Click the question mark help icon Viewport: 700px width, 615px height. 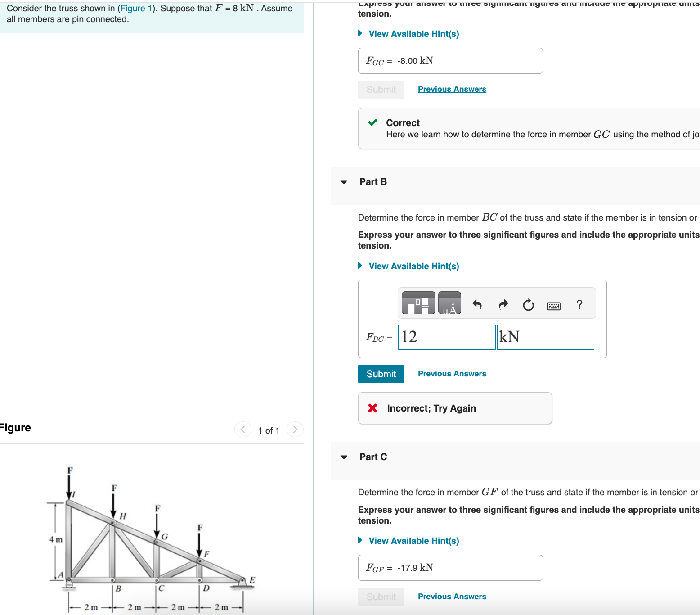click(579, 304)
